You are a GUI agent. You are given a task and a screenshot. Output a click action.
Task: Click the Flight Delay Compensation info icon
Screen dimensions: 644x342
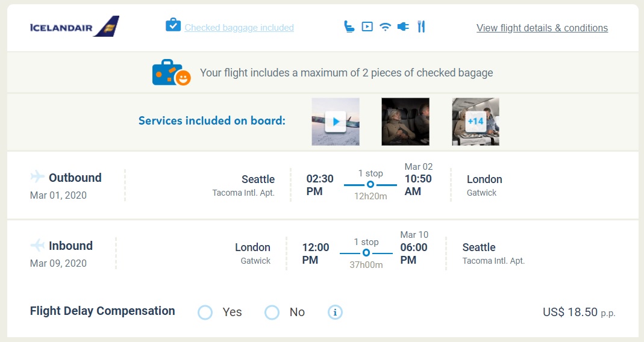[335, 312]
